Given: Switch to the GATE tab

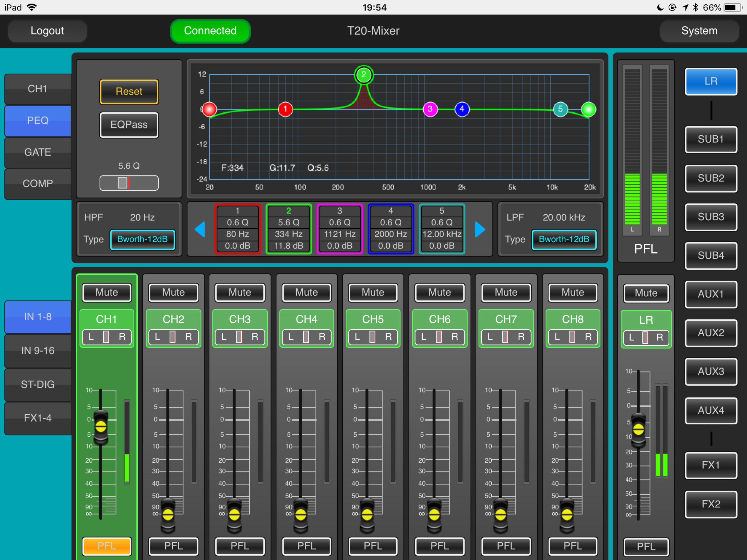Looking at the screenshot, I should click(x=38, y=152).
